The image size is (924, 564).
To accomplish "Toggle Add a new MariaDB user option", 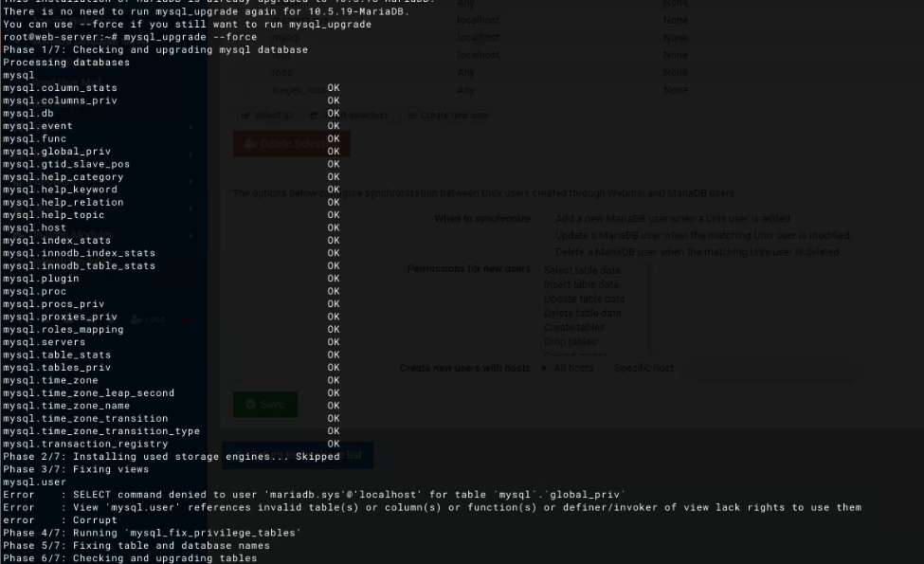I will [x=672, y=219].
